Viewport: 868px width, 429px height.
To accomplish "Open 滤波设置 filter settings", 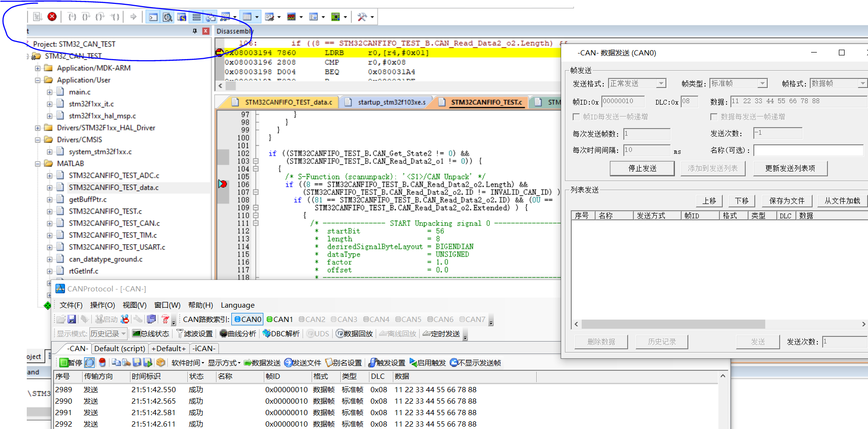I will [x=195, y=333].
